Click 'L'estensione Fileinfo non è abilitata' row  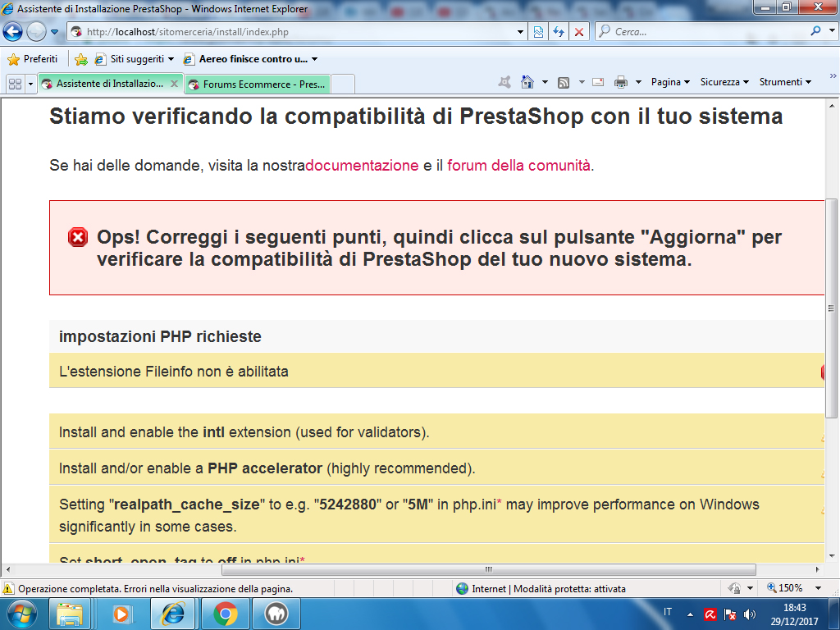coord(436,371)
